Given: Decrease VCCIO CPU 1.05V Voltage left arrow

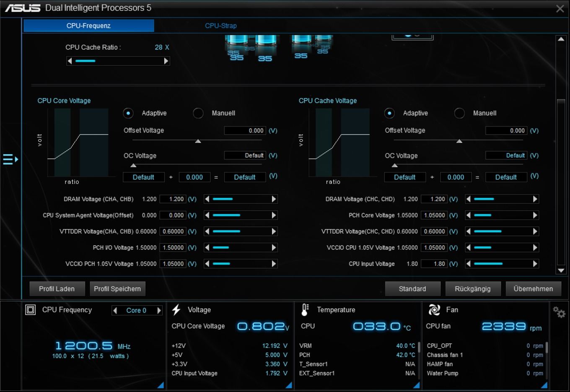Looking at the screenshot, I should [x=469, y=247].
